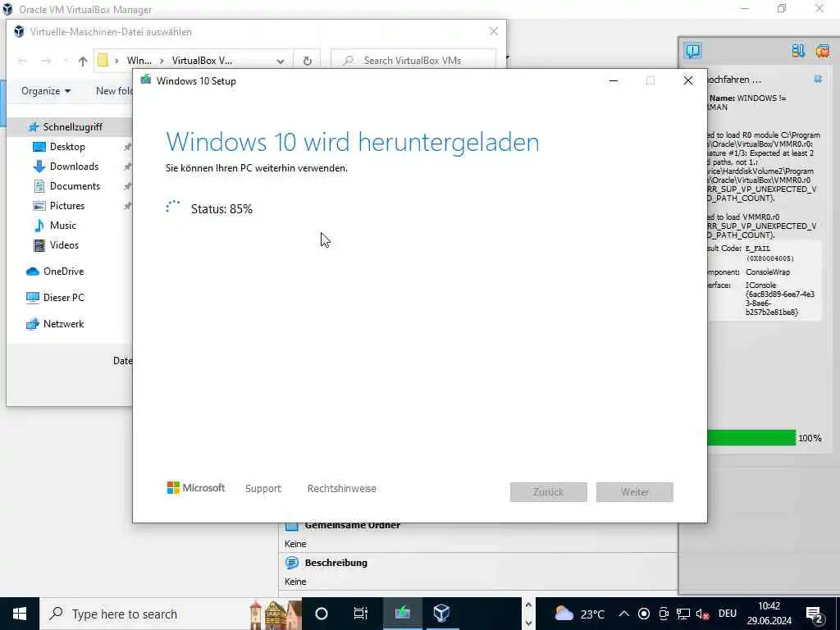The width and height of the screenshot is (840, 630).
Task: Click the blue Downloads arrow icon
Action: click(x=39, y=167)
